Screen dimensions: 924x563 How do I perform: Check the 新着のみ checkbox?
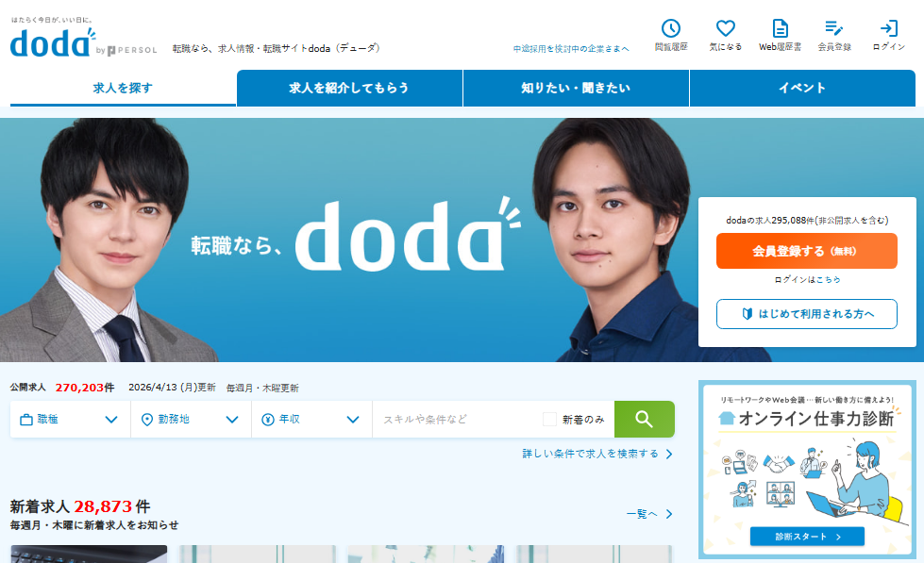click(549, 420)
